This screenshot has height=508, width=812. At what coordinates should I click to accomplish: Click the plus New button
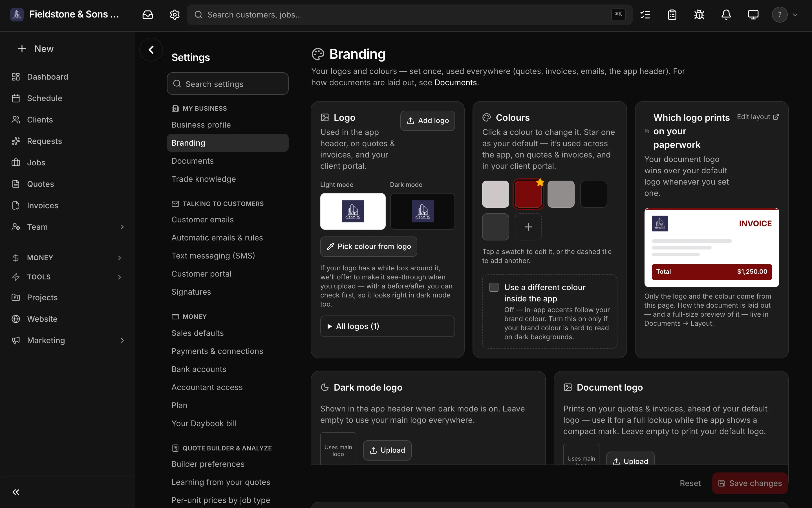tap(36, 49)
